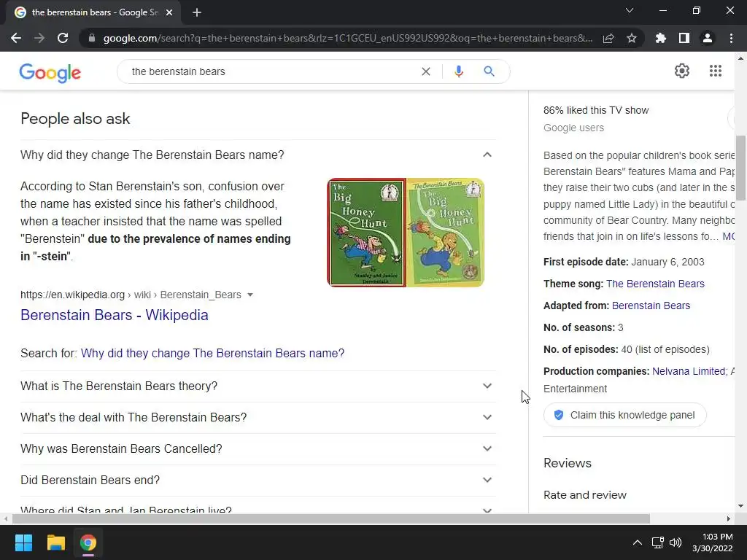Select 'the berenstain bears' browser tab
The height and width of the screenshot is (560, 747).
93,12
